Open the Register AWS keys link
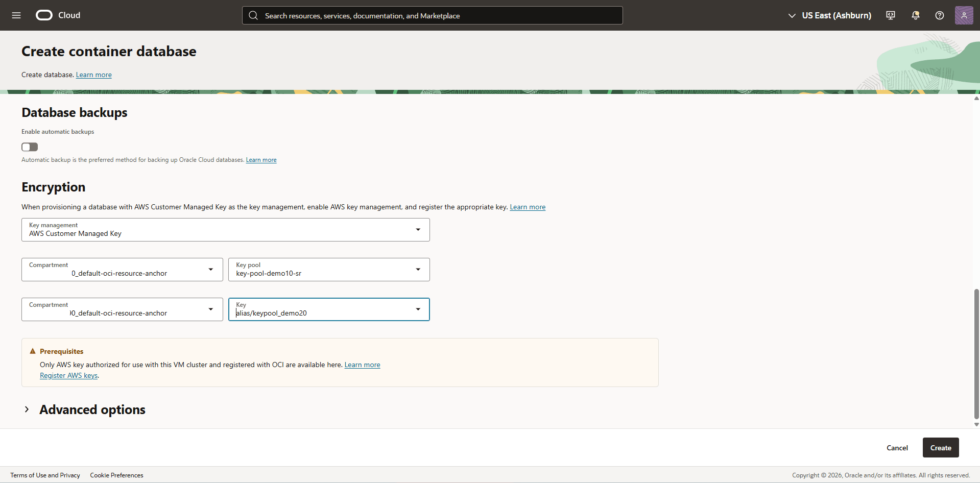Screen dimensions: 980x483 point(69,375)
